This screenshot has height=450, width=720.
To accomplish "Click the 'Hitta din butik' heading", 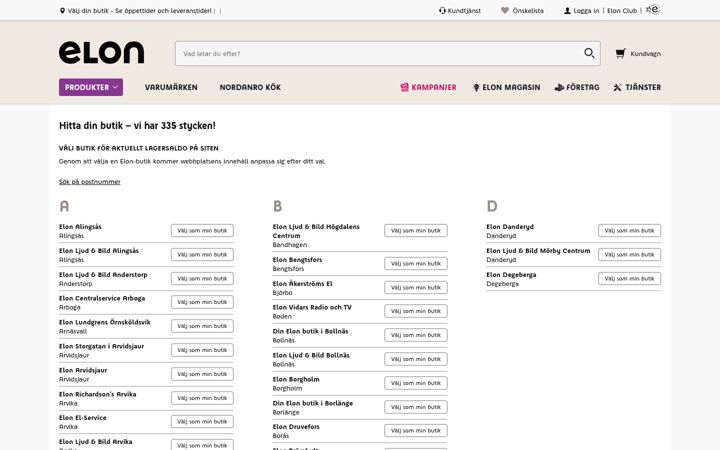I will coord(137,126).
